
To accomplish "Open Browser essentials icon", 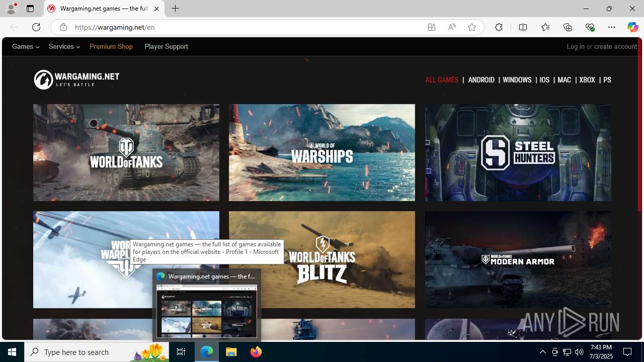I will [x=590, y=27].
